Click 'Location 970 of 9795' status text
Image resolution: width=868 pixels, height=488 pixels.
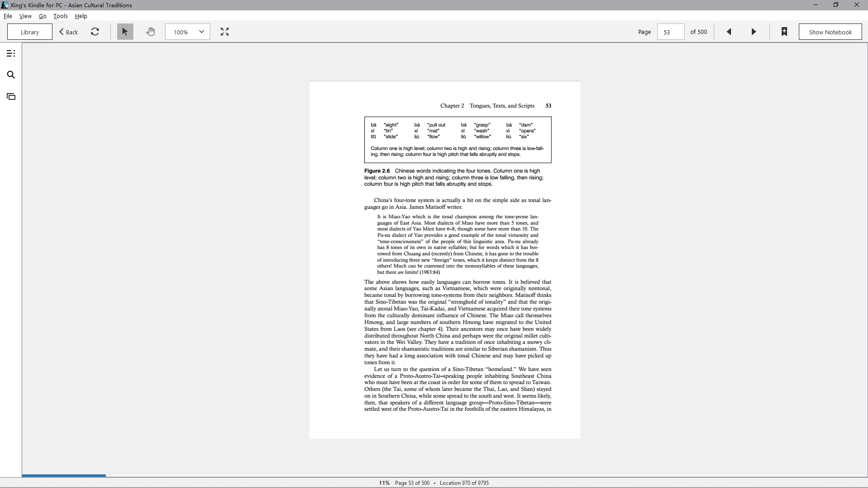(464, 483)
